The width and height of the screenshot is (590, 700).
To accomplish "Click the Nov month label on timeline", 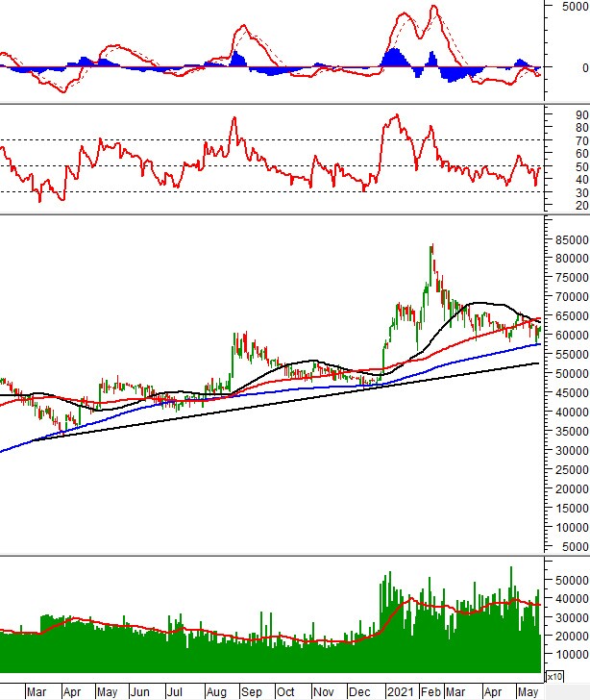I will coord(323,692).
